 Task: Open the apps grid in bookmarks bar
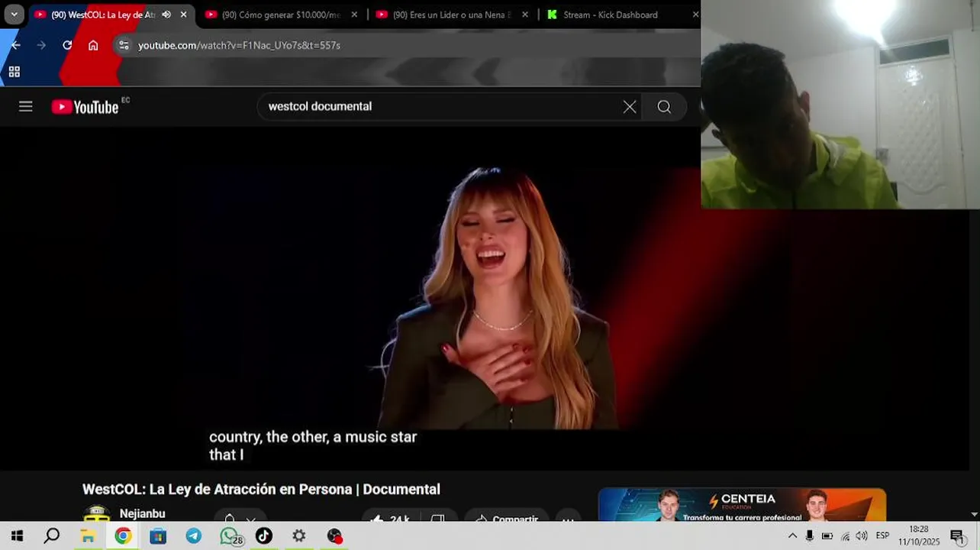coord(14,72)
